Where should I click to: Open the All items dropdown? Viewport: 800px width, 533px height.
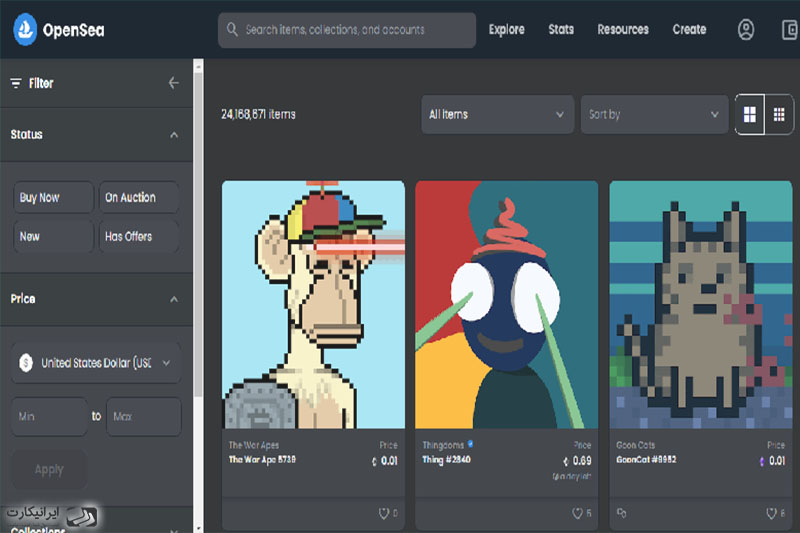pos(497,114)
